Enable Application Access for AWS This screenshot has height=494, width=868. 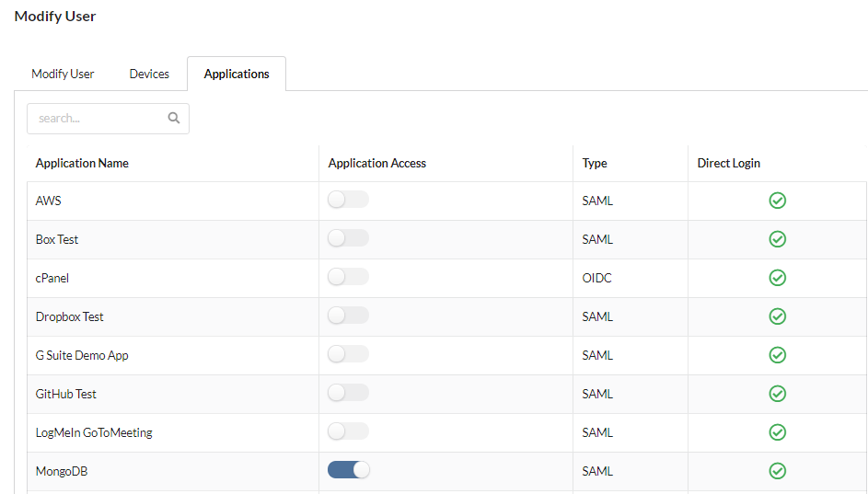point(348,199)
